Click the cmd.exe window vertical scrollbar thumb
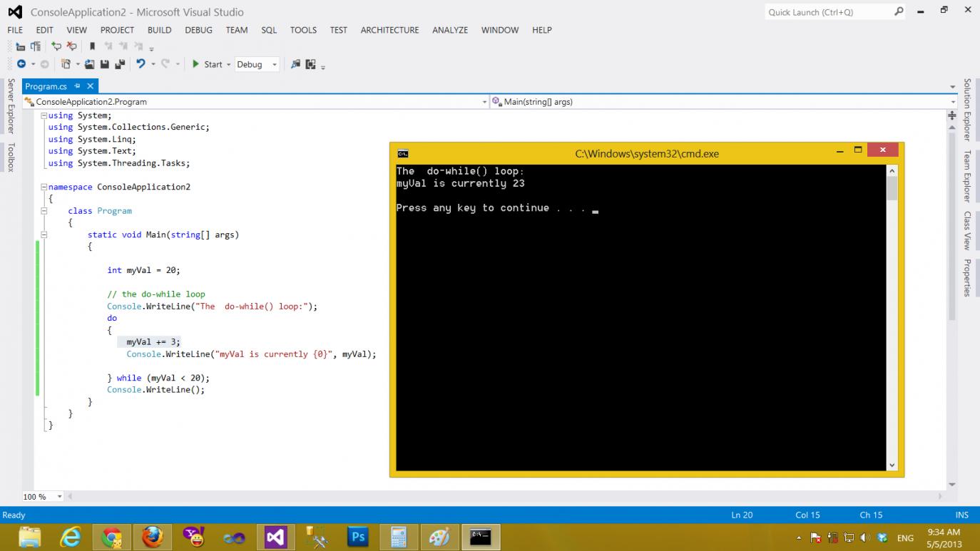The image size is (980, 551). point(892,188)
